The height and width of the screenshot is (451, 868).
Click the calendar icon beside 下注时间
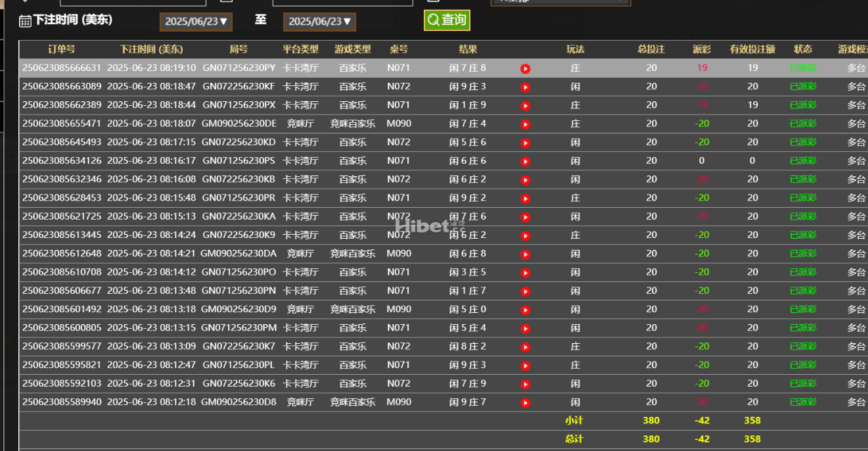(x=25, y=21)
